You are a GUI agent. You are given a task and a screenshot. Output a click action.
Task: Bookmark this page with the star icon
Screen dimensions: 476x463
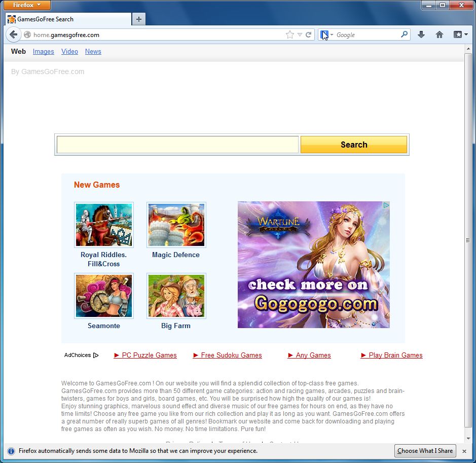point(290,35)
